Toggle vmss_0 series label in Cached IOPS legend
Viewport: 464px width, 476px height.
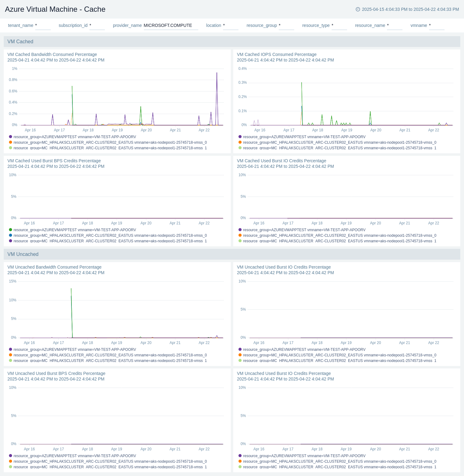(x=340, y=142)
